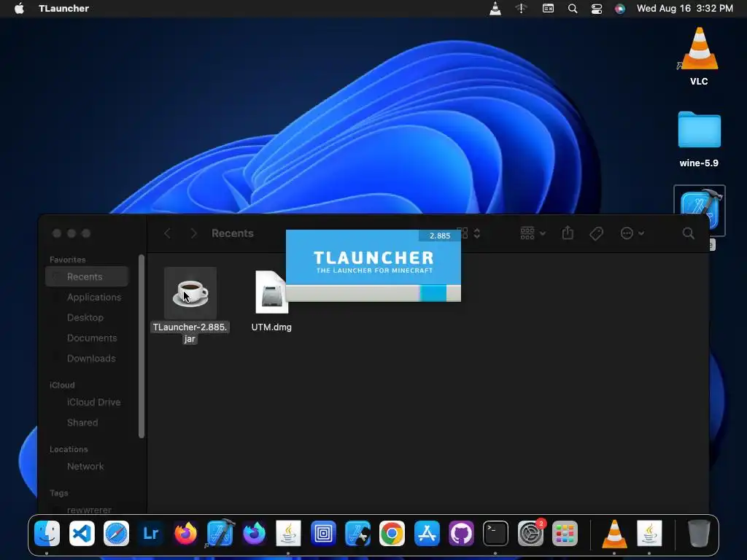Screen dimensions: 747x560
Task: Go back in Finder history
Action: [x=167, y=233]
